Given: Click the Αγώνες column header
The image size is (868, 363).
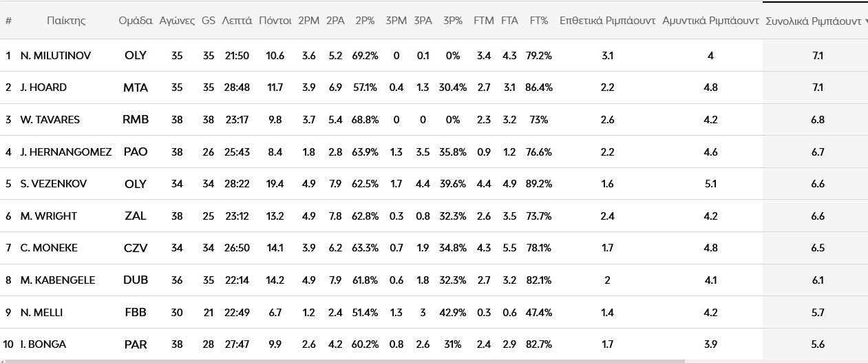Looking at the screenshot, I should pos(177,21).
